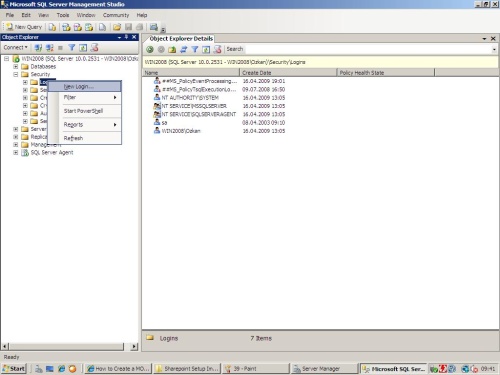
Task: Click the New Query toolbar button
Action: pyautogui.click(x=24, y=27)
